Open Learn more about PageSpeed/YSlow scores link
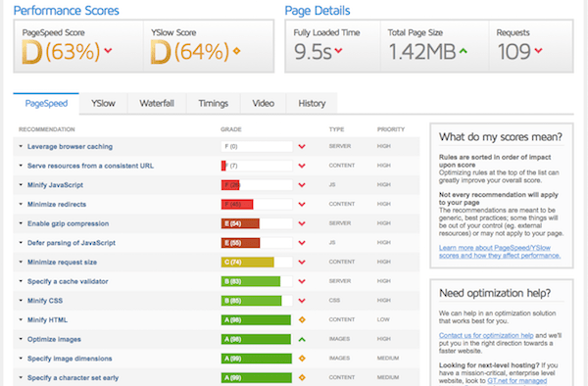 pyautogui.click(x=500, y=252)
